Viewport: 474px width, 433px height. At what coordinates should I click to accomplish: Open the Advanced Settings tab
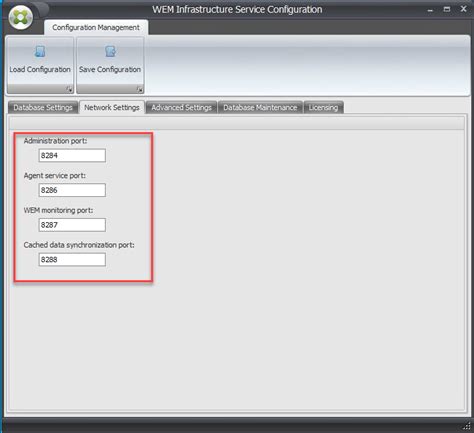(x=181, y=108)
